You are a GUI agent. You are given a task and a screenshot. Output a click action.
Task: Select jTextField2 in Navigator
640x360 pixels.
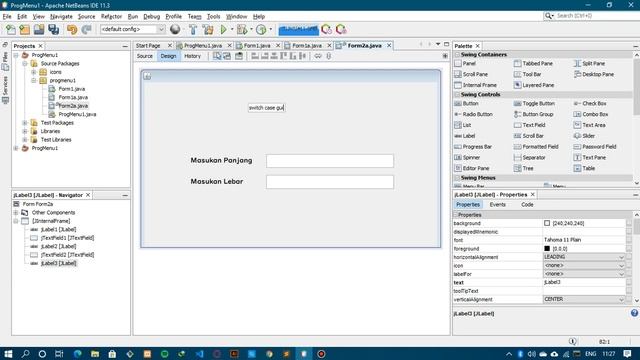click(67, 255)
